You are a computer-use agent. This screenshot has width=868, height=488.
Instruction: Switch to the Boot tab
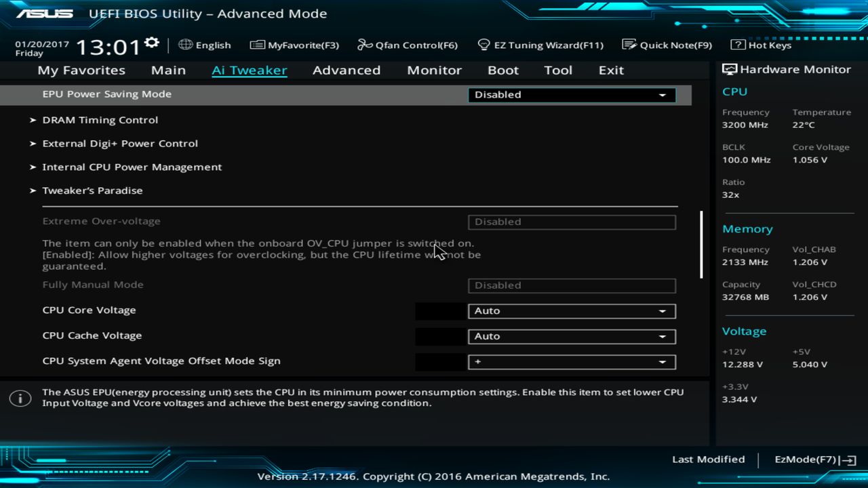point(502,70)
